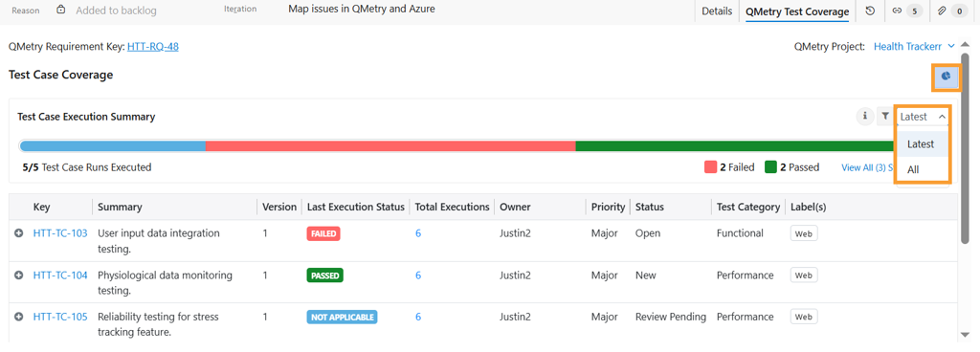Sort by the Status column header
The width and height of the screenshot is (980, 352).
650,207
